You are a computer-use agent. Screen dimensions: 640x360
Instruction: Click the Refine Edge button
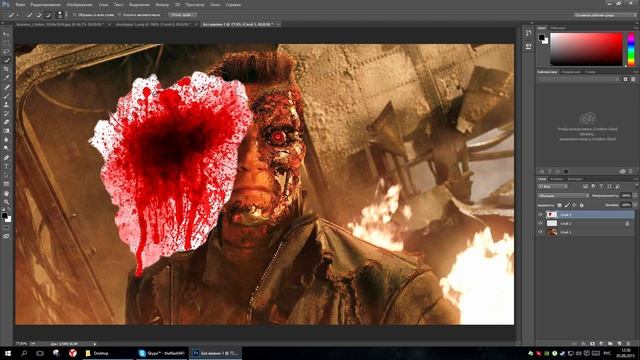182,15
